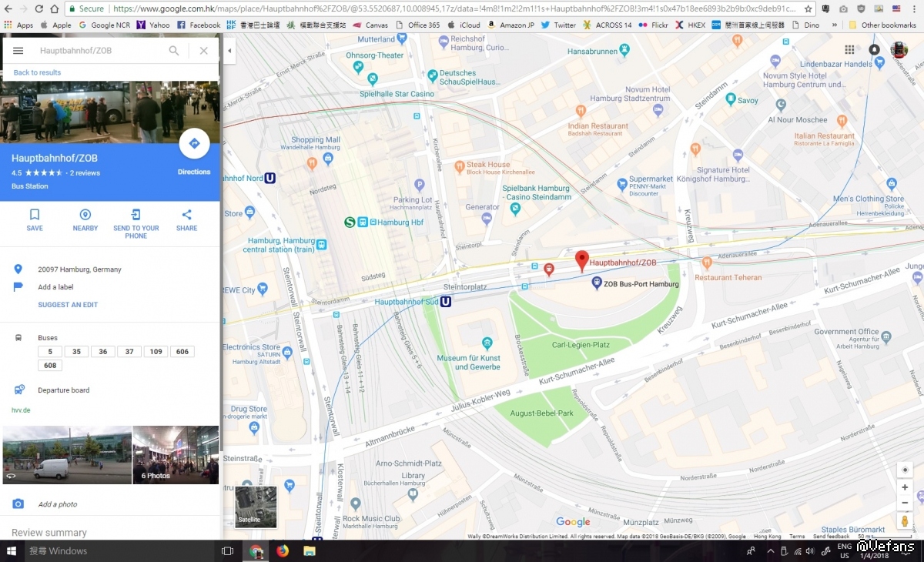The image size is (924, 562).
Task: Collapse the side panel arrow
Action: pos(229,52)
